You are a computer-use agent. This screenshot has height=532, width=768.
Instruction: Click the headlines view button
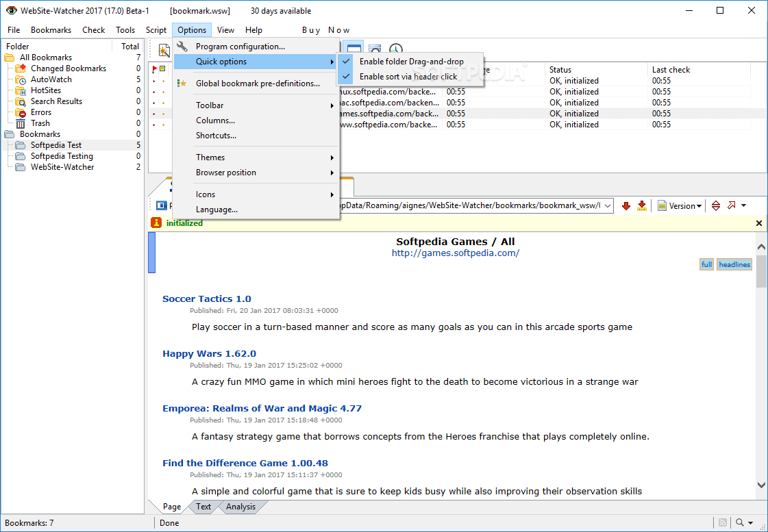pyautogui.click(x=734, y=265)
